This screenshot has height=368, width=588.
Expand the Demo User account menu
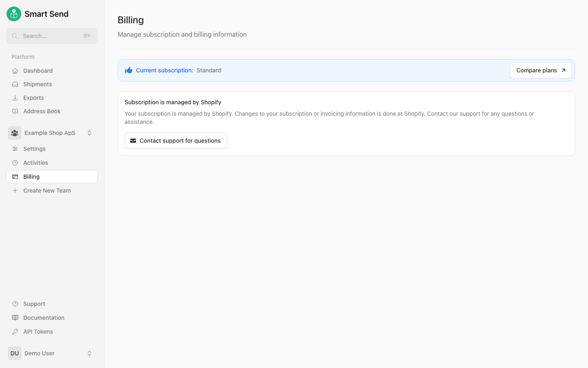point(89,353)
